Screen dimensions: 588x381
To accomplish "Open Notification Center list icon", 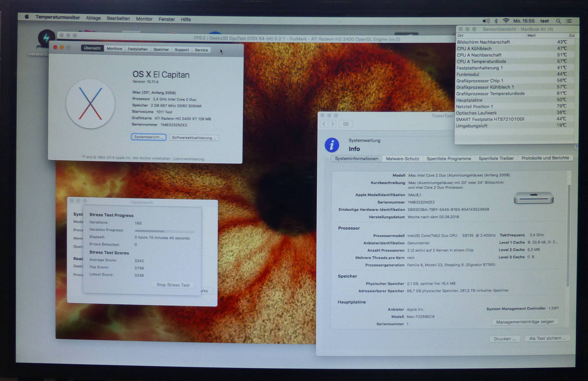I will [569, 21].
